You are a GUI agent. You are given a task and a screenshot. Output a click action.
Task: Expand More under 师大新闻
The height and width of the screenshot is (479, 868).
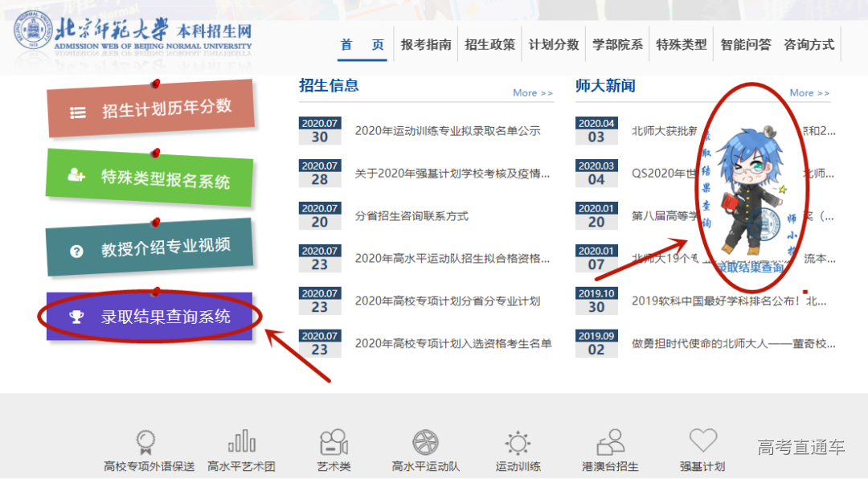coord(809,93)
